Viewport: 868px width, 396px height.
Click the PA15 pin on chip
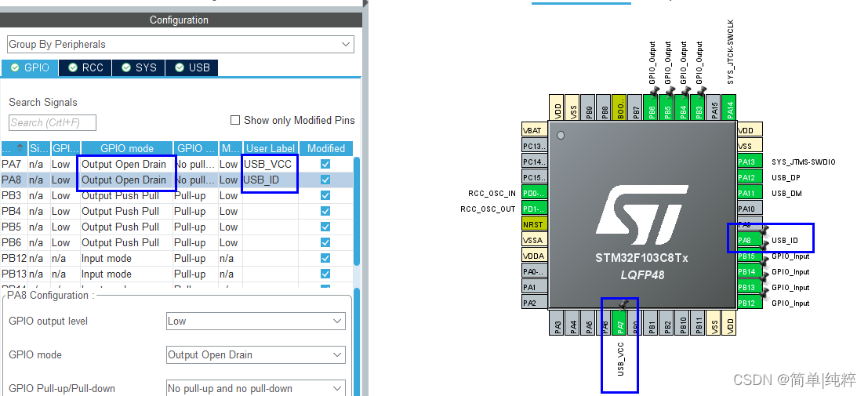(714, 107)
